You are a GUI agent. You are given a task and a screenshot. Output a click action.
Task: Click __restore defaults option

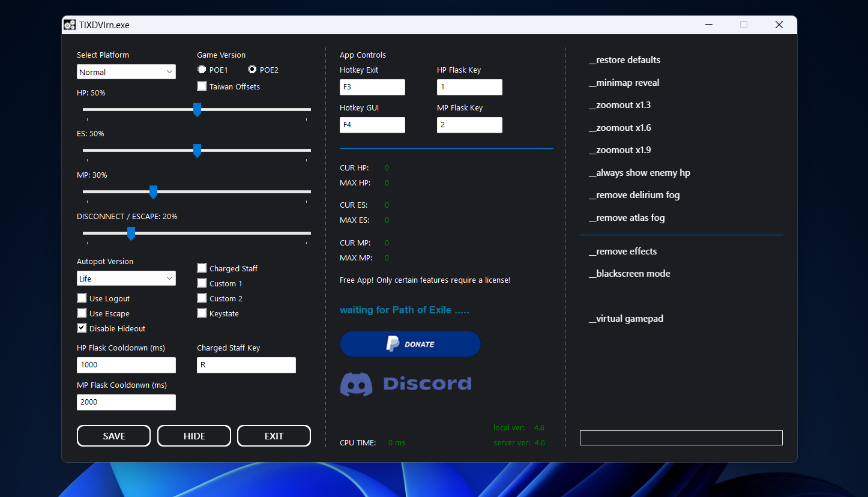624,60
